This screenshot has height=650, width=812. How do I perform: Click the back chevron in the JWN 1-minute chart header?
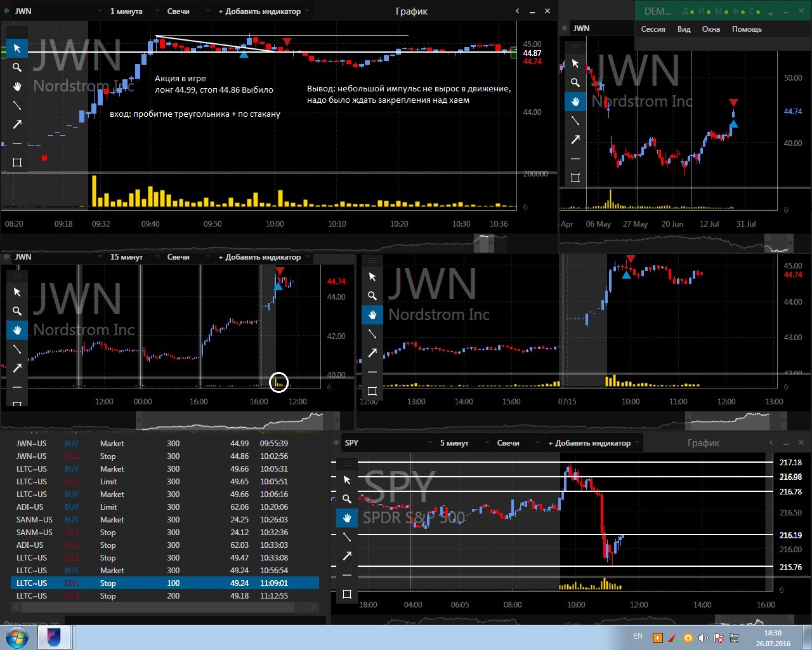click(x=517, y=11)
